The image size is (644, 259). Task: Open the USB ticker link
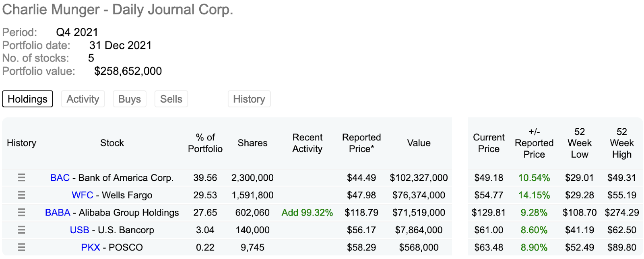point(79,230)
